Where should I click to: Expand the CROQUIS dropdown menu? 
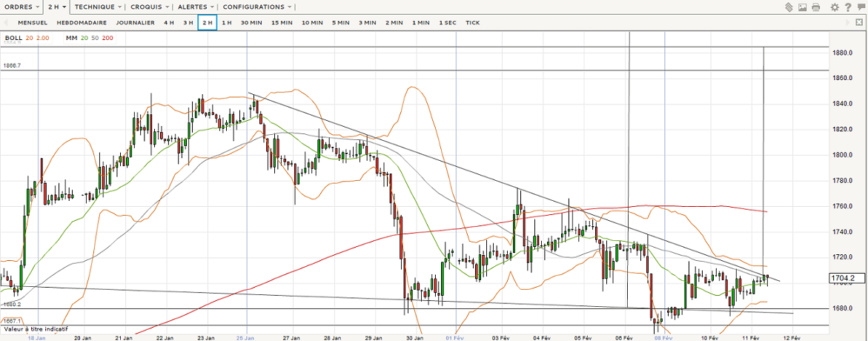point(150,7)
